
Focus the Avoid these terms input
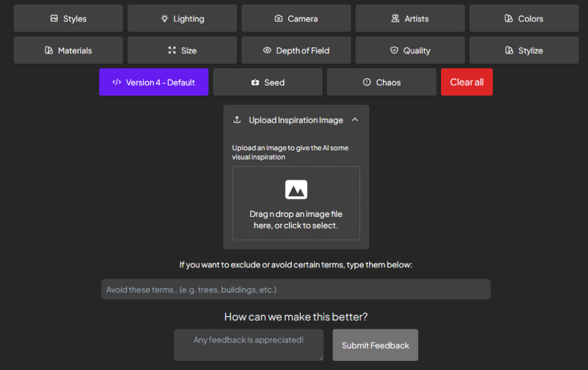point(296,289)
